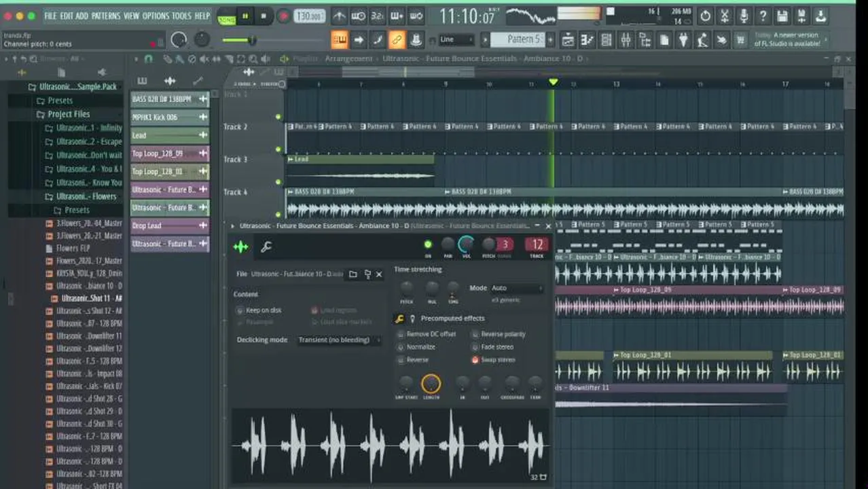The image size is (868, 489).
Task: Click the stop playback button
Action: pos(264,16)
